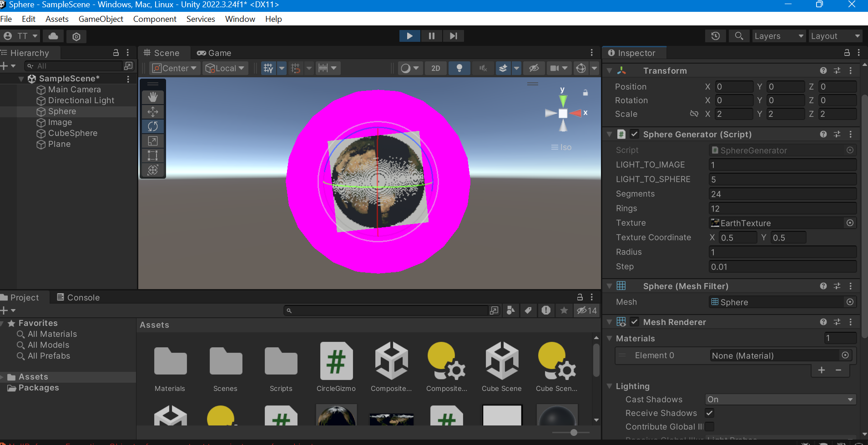Click the Search by Type icon
This screenshot has width=868, height=445.
click(511, 310)
